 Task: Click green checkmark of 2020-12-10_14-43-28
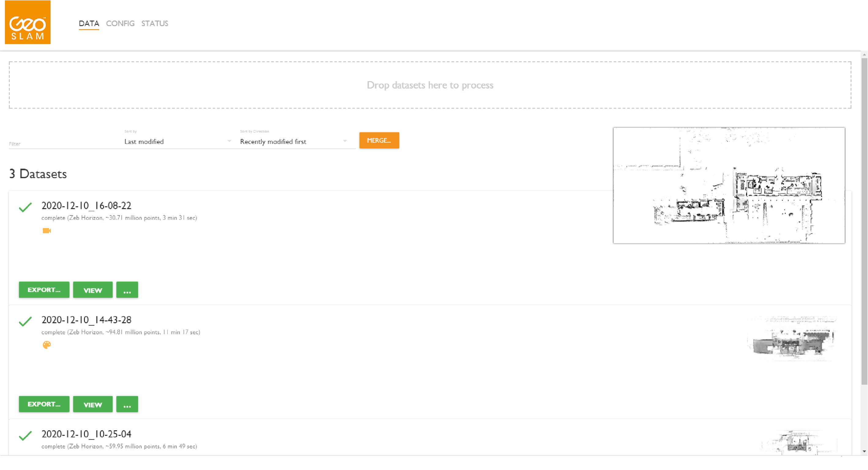pyautogui.click(x=25, y=321)
